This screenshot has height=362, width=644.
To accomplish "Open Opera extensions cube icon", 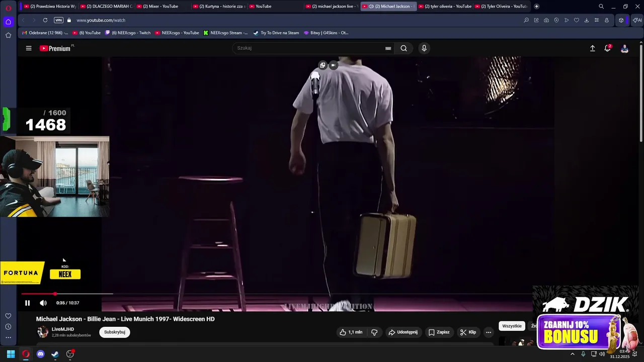I will coord(621,20).
